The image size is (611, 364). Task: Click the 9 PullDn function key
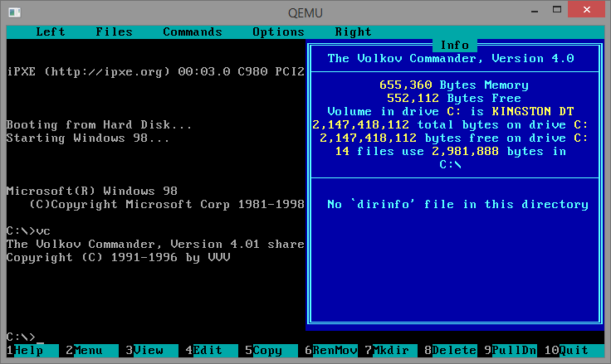click(x=510, y=351)
